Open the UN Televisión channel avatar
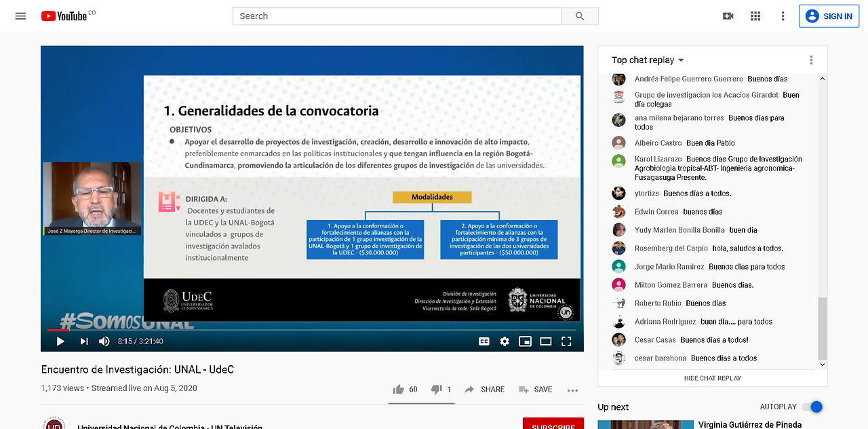The width and height of the screenshot is (868, 429). (54, 423)
